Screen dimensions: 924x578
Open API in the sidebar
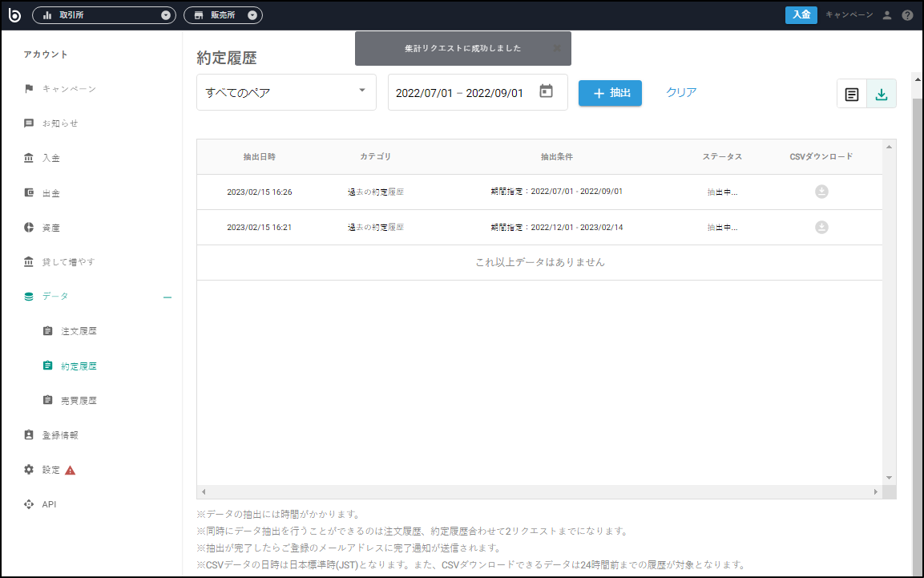coord(49,504)
